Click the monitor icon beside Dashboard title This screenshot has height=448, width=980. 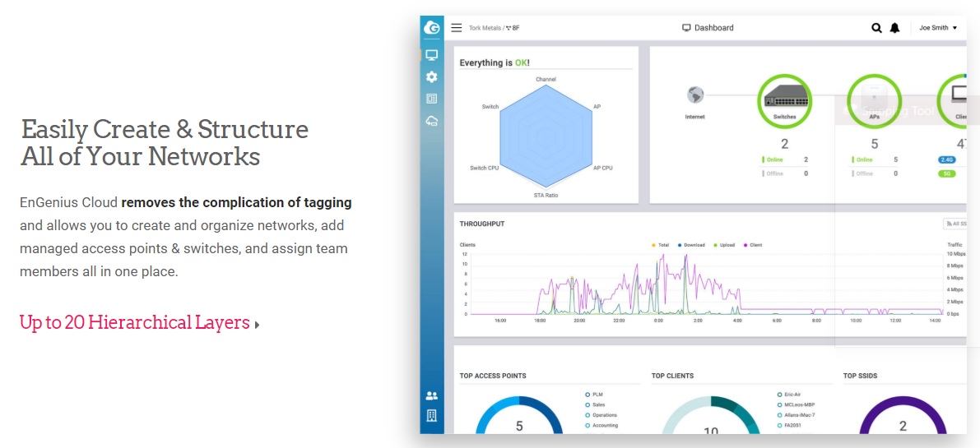[686, 27]
